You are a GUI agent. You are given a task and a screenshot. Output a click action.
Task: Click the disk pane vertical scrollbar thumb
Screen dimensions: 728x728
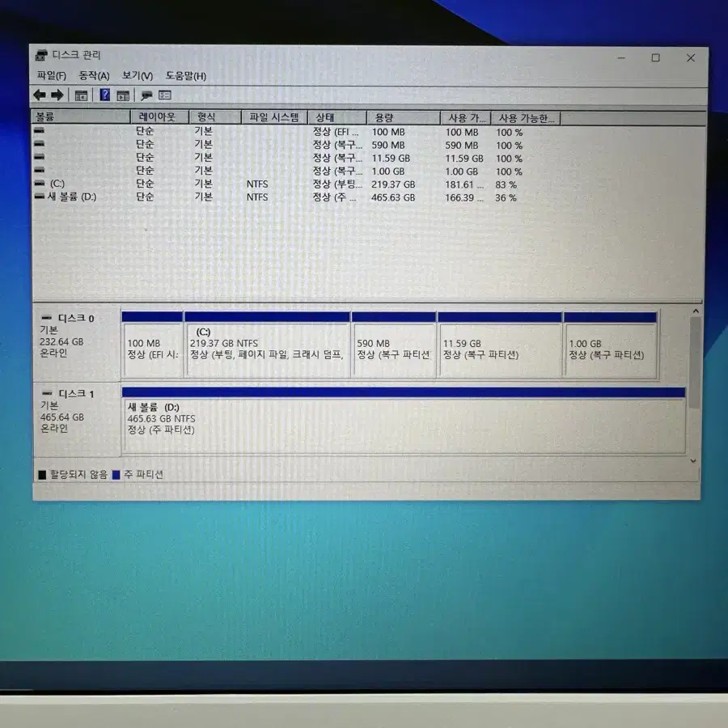click(x=695, y=362)
